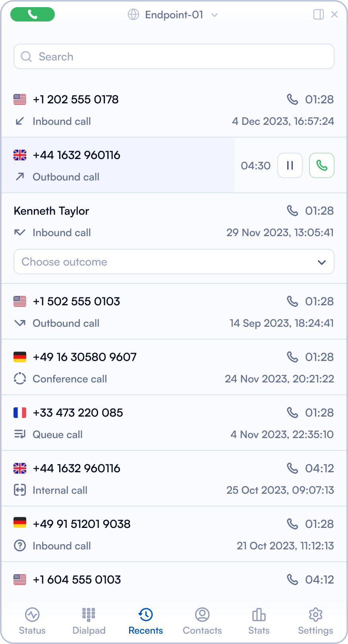Click the phone icon beside +49 91 51201 9038
Image resolution: width=348 pixels, height=644 pixels.
pos(292,524)
